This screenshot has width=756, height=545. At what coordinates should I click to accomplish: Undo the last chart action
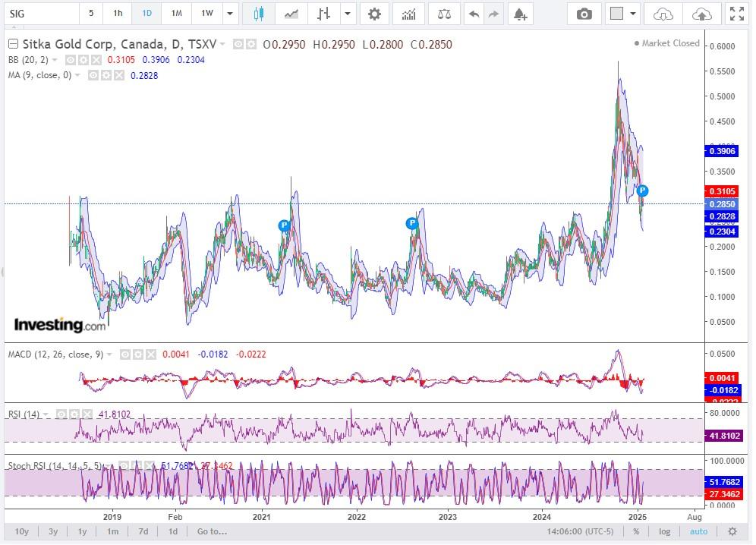click(474, 14)
